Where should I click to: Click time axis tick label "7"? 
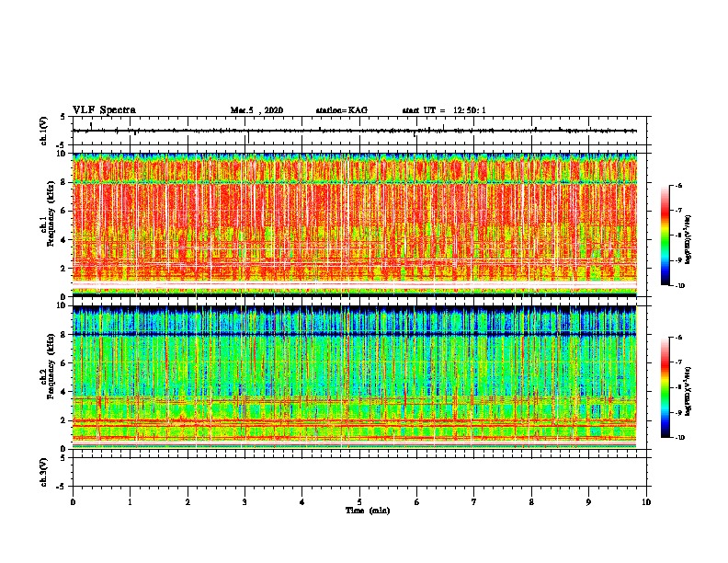coord(474,502)
